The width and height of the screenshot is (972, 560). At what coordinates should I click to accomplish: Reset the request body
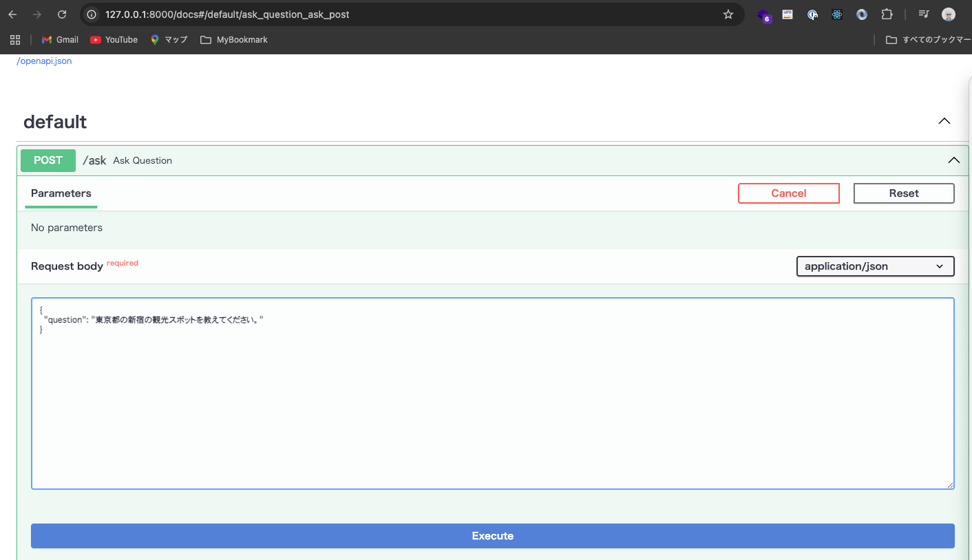click(904, 193)
